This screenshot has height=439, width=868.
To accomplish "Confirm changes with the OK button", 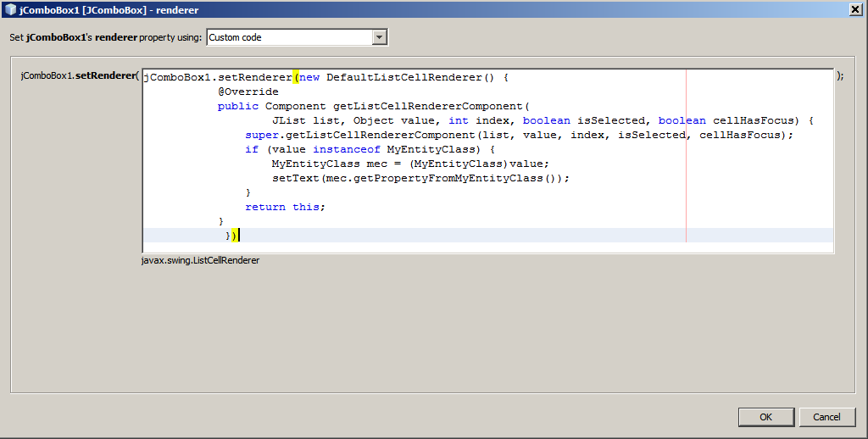I will pos(765,417).
